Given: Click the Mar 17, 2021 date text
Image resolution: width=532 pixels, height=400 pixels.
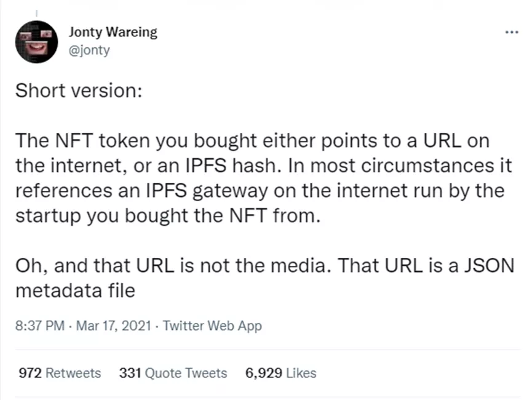Looking at the screenshot, I should click(x=113, y=326).
